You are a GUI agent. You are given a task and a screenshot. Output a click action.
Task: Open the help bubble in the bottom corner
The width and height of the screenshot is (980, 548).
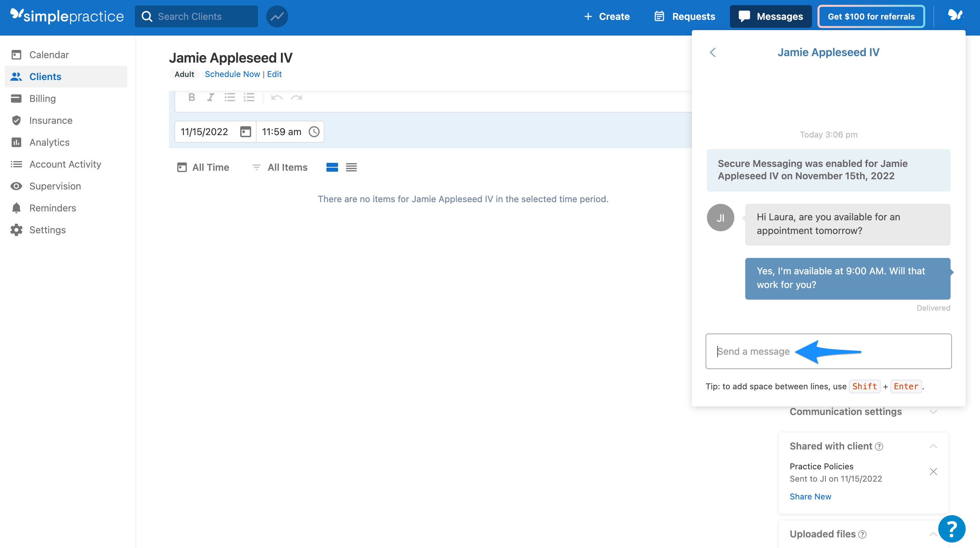click(952, 529)
